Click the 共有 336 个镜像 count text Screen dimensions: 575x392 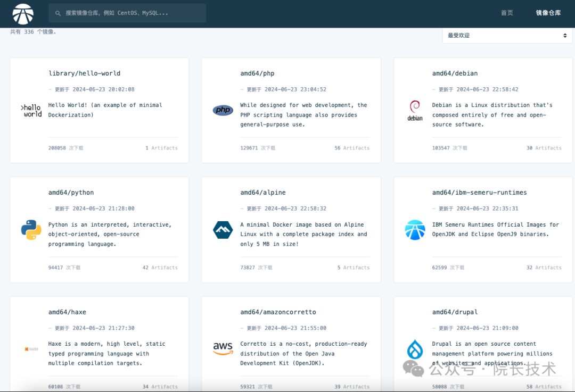click(x=33, y=32)
